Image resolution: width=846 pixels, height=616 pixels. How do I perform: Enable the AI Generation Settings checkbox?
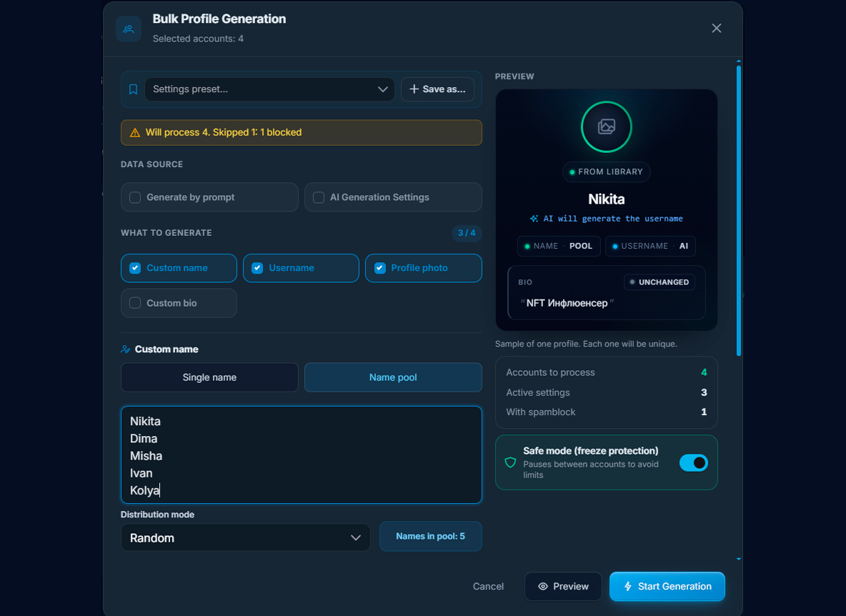tap(319, 197)
